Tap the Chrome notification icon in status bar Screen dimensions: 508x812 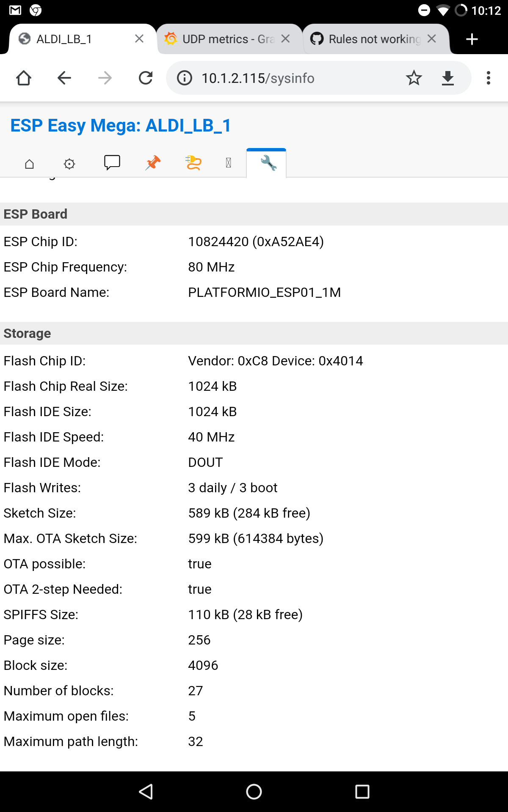pos(36,10)
